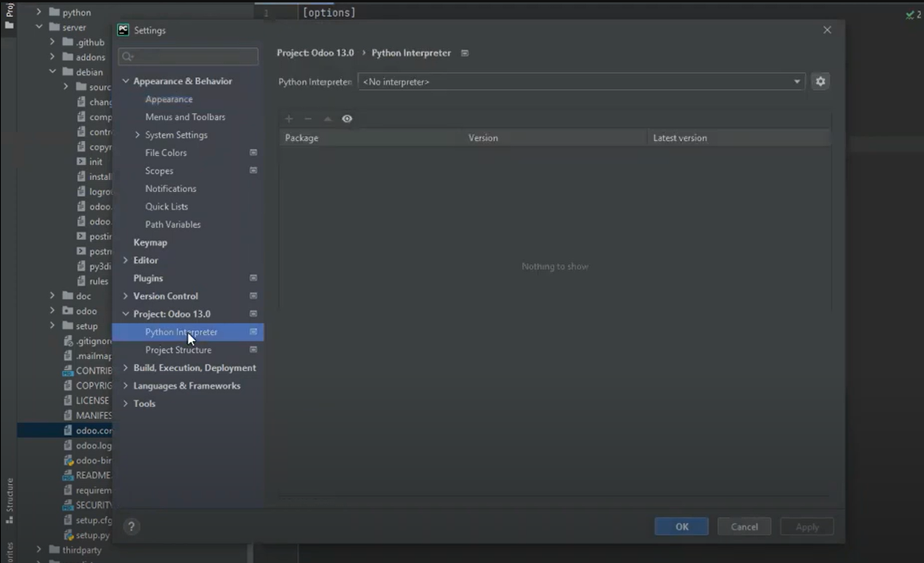
Task: Click project-level icon beside Plugins
Action: (253, 278)
